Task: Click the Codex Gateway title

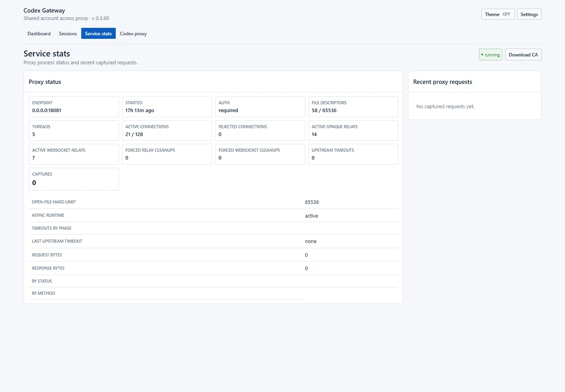Action: point(44,11)
